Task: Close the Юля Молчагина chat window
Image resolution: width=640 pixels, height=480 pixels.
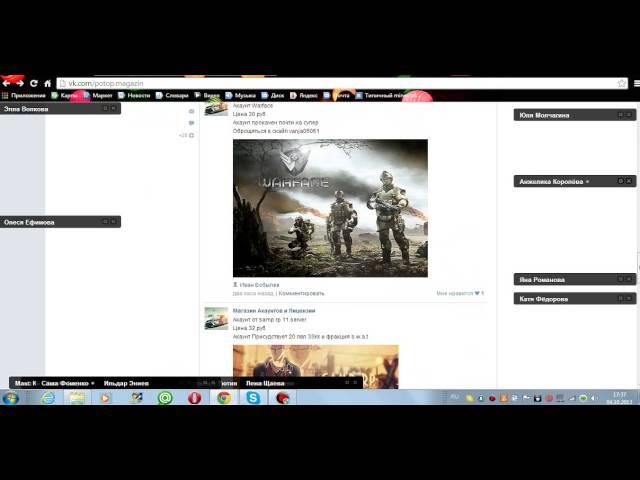Action: (629, 115)
